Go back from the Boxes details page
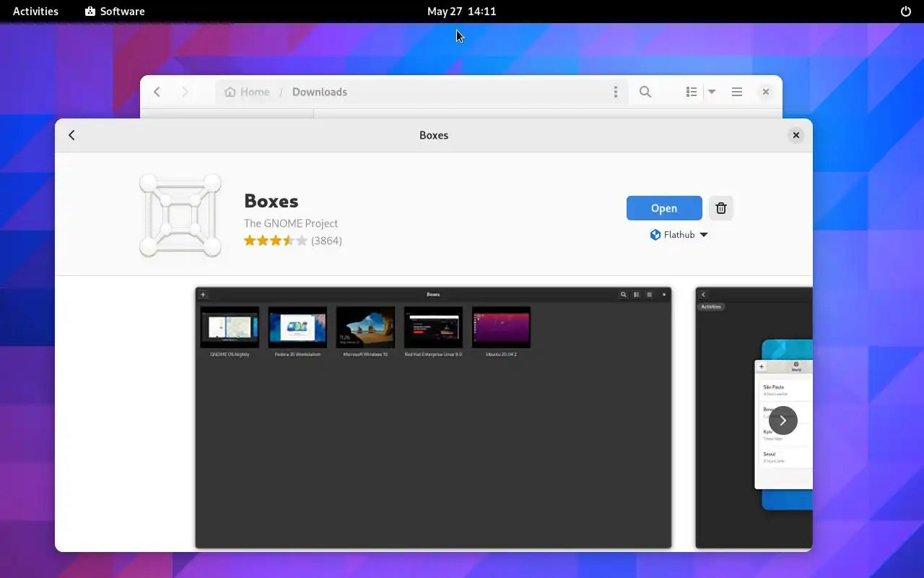 [71, 135]
